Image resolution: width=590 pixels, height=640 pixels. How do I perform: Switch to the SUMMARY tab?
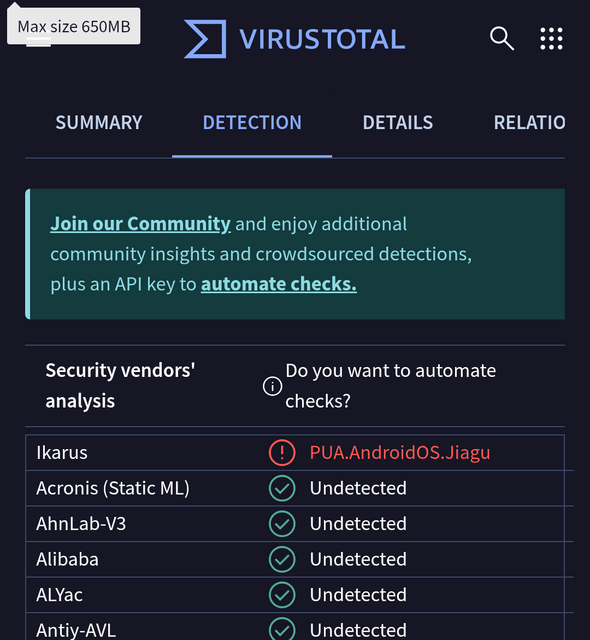point(99,122)
